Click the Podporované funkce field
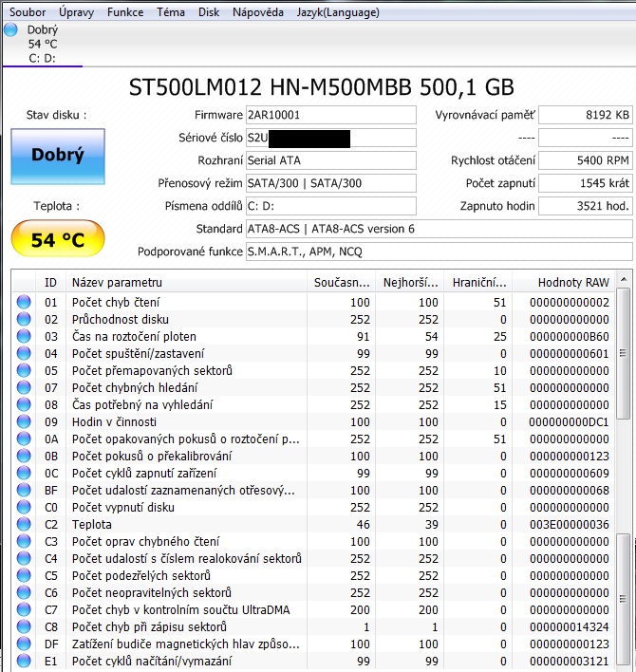 point(440,252)
